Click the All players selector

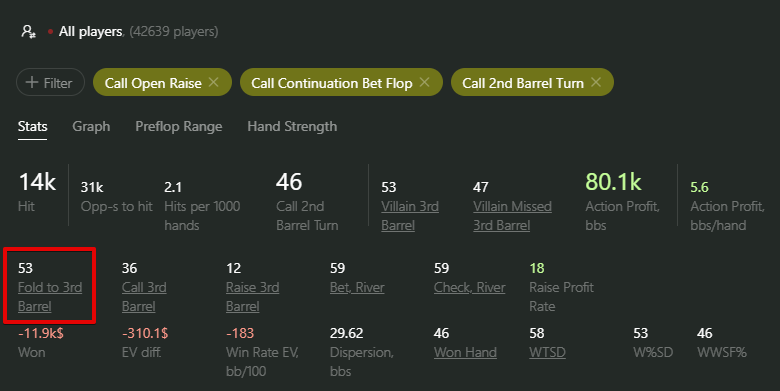pyautogui.click(x=91, y=32)
